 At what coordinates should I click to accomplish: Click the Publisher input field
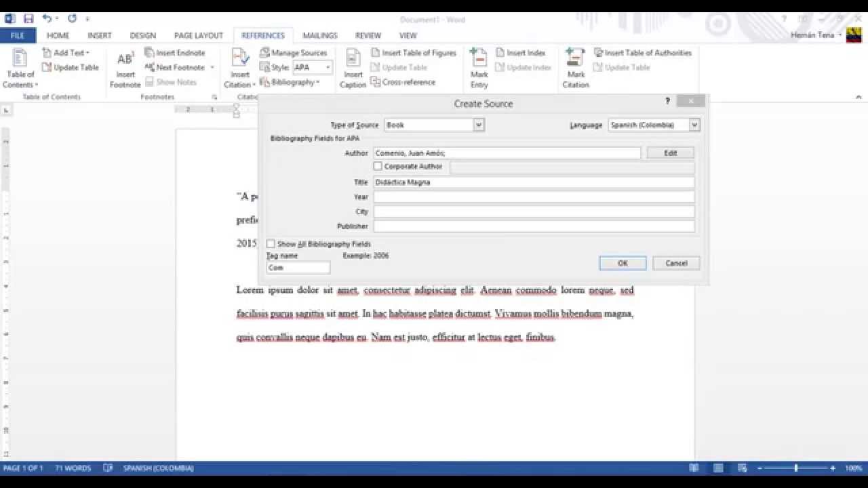534,226
